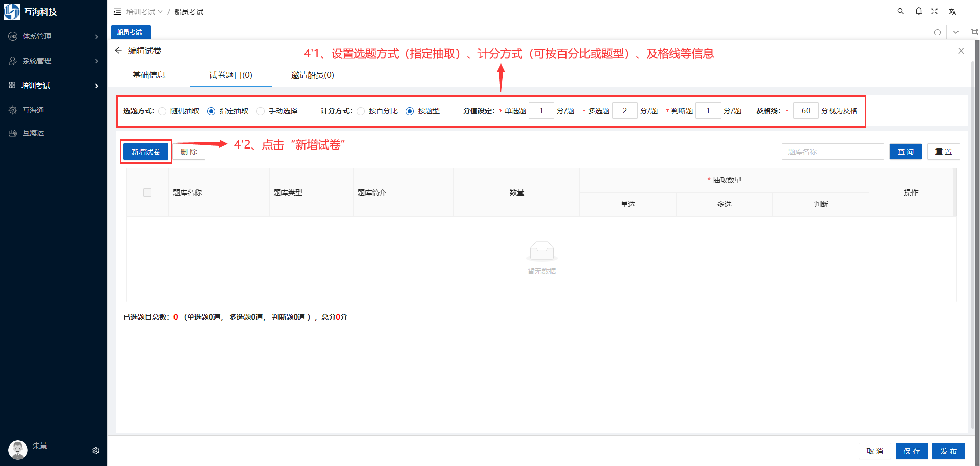This screenshot has width=980, height=466.
Task: Click the 体系管理 sidebar icon
Action: [13, 36]
